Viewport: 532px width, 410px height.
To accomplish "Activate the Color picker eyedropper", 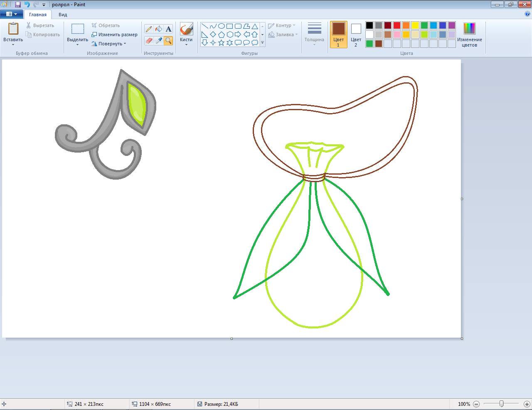I will (159, 40).
